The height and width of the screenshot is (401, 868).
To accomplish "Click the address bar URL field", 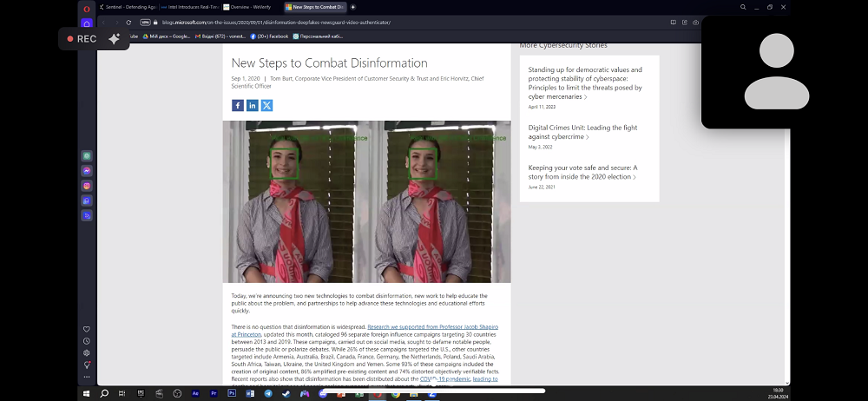I will [x=347, y=22].
